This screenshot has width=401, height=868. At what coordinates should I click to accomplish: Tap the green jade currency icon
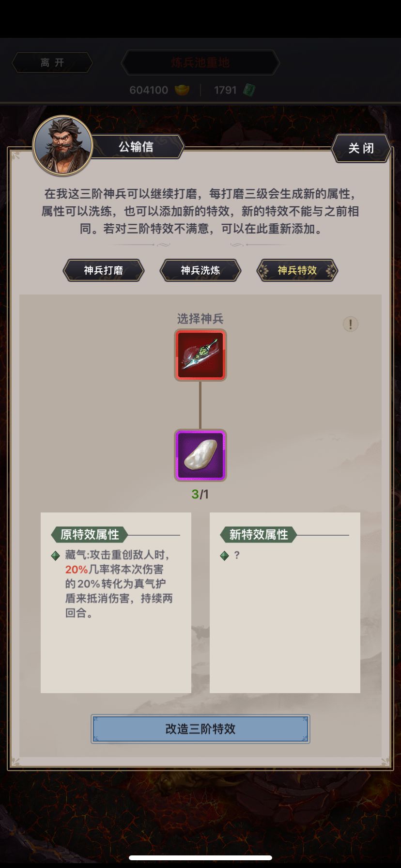pos(249,90)
